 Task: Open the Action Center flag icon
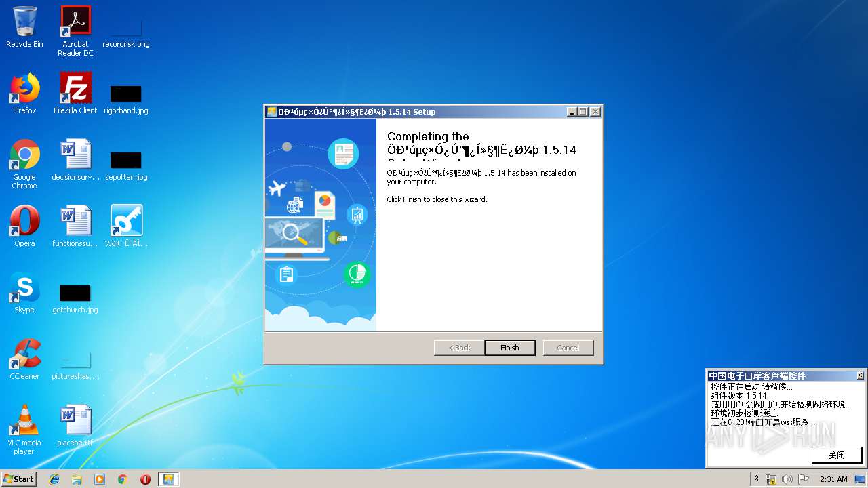pos(802,479)
